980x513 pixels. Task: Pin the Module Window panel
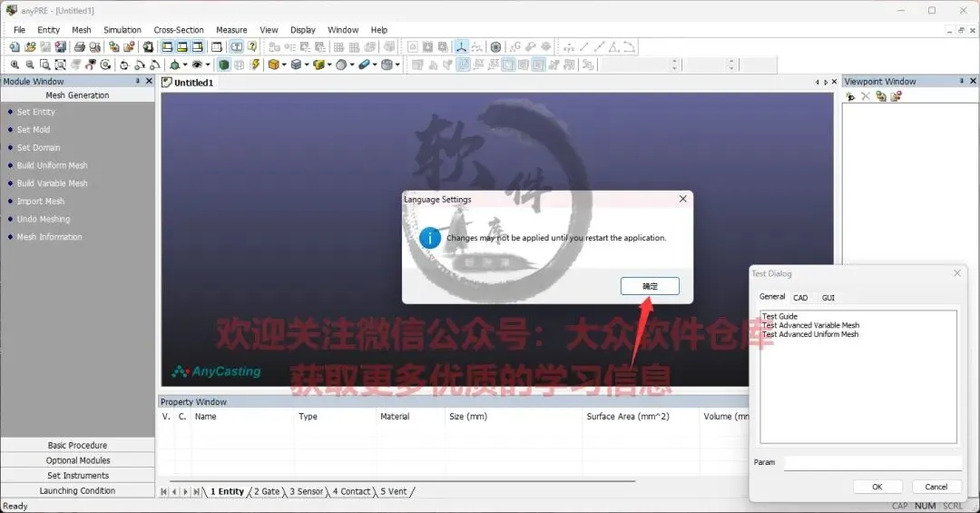click(x=138, y=82)
